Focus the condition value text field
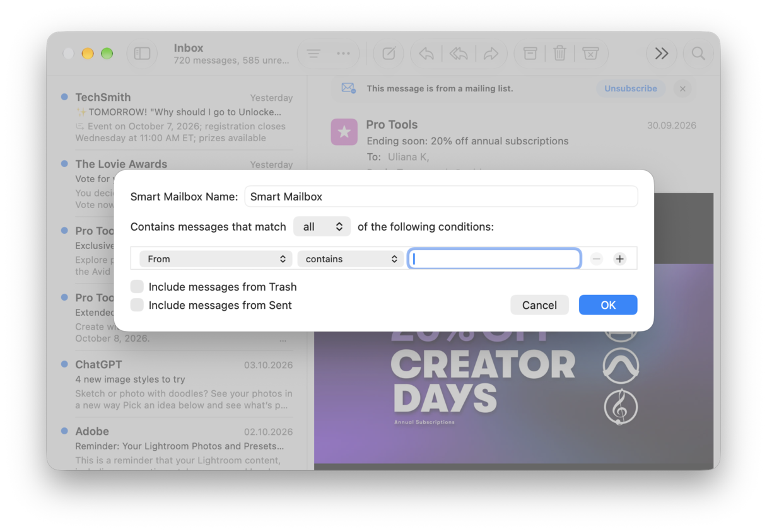Image resolution: width=767 pixels, height=532 pixels. (x=495, y=259)
